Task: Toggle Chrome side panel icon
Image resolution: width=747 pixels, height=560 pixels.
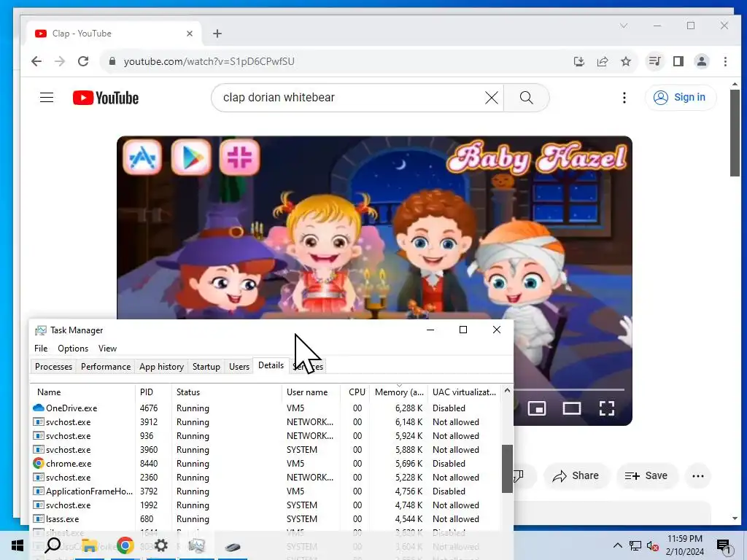Action: pyautogui.click(x=678, y=61)
